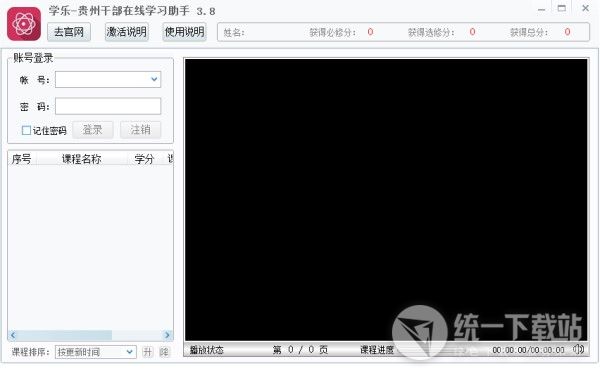The width and height of the screenshot is (600, 378).
Task: Toggle the speaker volume icon
Action: 578,349
